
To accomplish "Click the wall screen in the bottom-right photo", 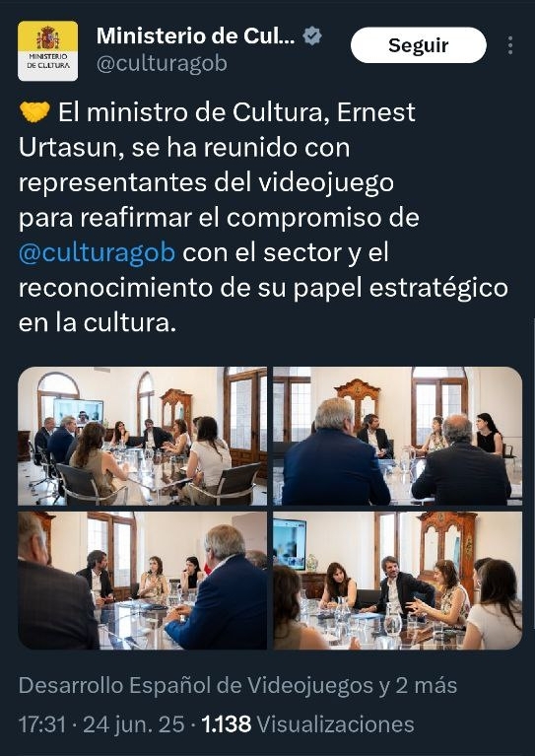I will click(x=290, y=544).
